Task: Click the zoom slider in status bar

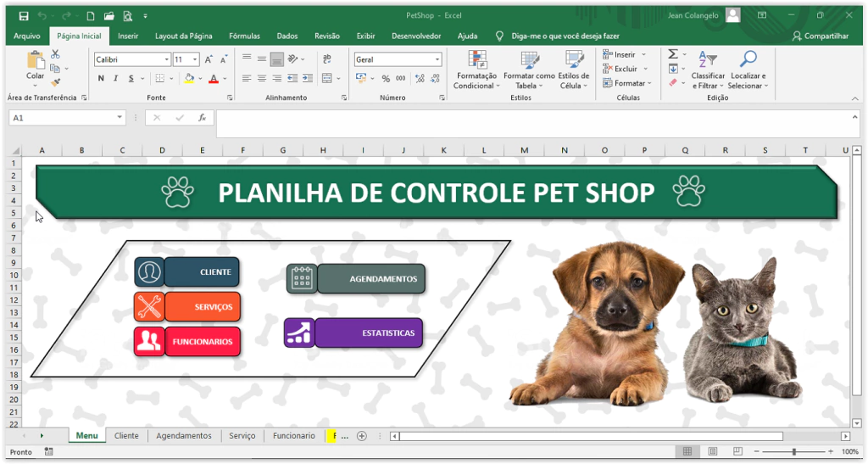Action: (793, 452)
